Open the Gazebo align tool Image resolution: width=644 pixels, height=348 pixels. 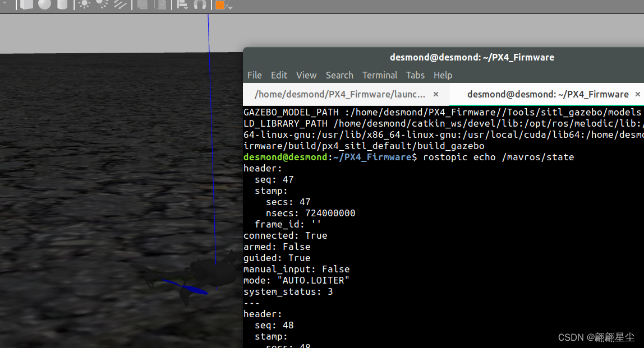tap(182, 4)
